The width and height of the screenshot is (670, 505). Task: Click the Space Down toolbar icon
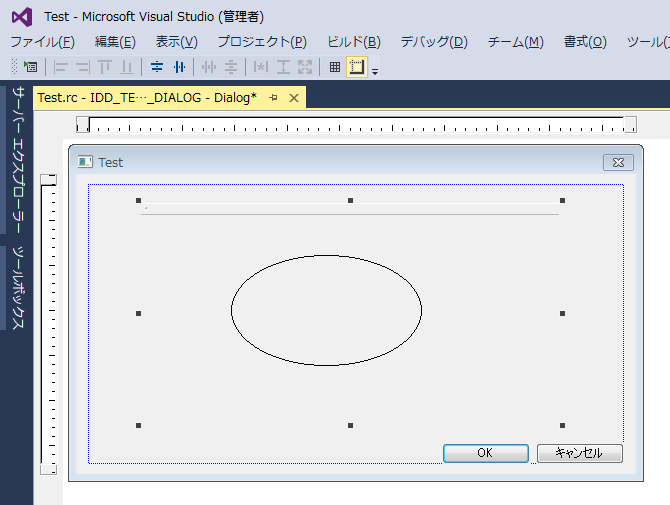click(x=231, y=67)
